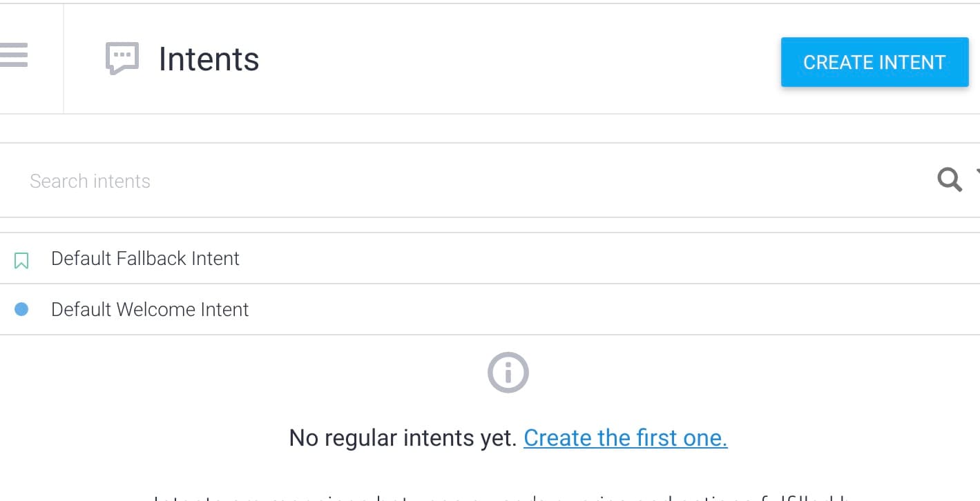The width and height of the screenshot is (980, 501).
Task: Click empty space in the Default Fallback Intent row
Action: 608,258
